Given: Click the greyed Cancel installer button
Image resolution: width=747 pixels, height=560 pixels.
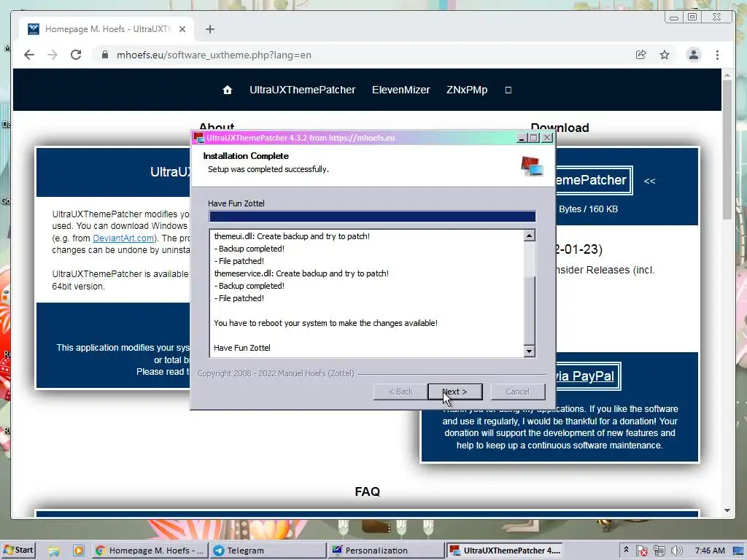Looking at the screenshot, I should click(517, 392).
